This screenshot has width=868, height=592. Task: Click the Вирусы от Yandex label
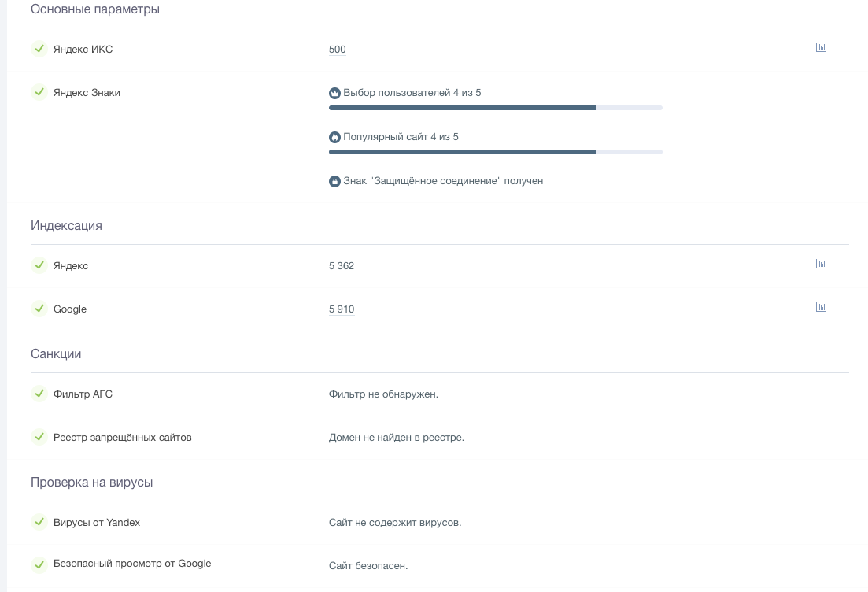point(97,522)
